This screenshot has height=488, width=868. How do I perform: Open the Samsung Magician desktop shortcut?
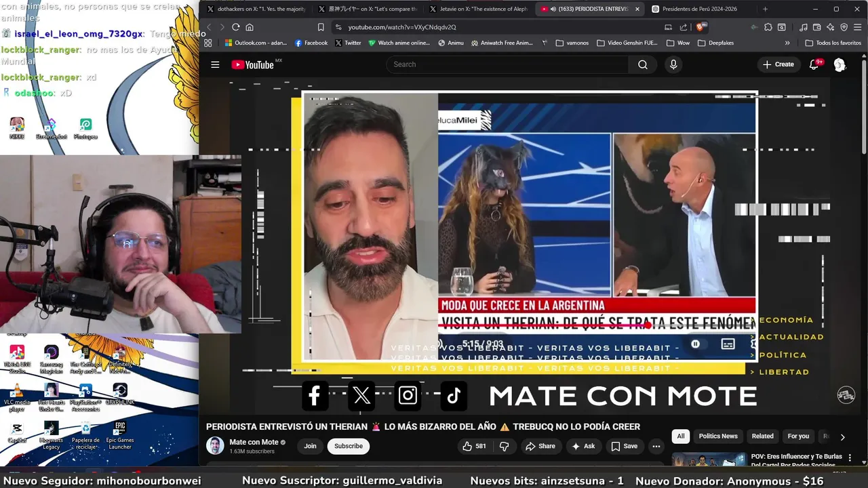point(51,360)
